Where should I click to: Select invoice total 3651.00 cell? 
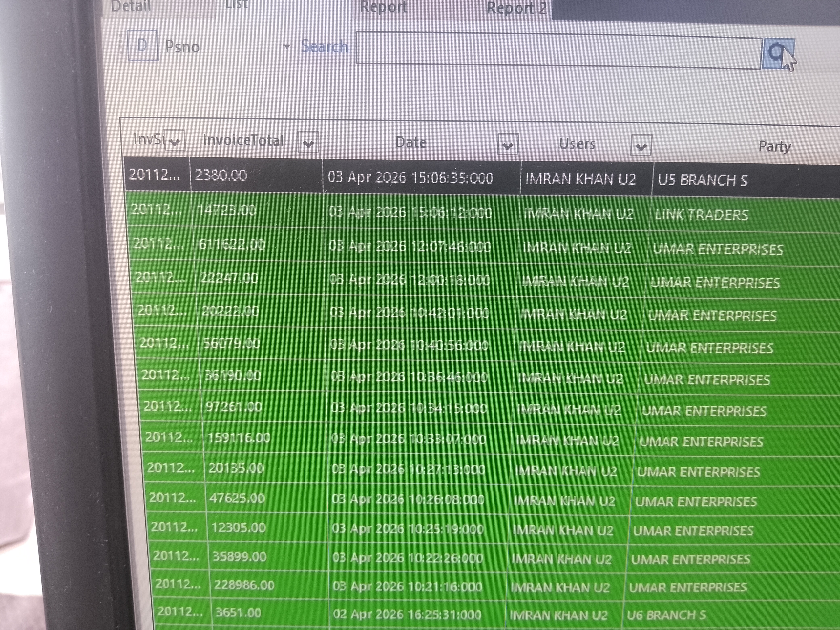click(271, 613)
